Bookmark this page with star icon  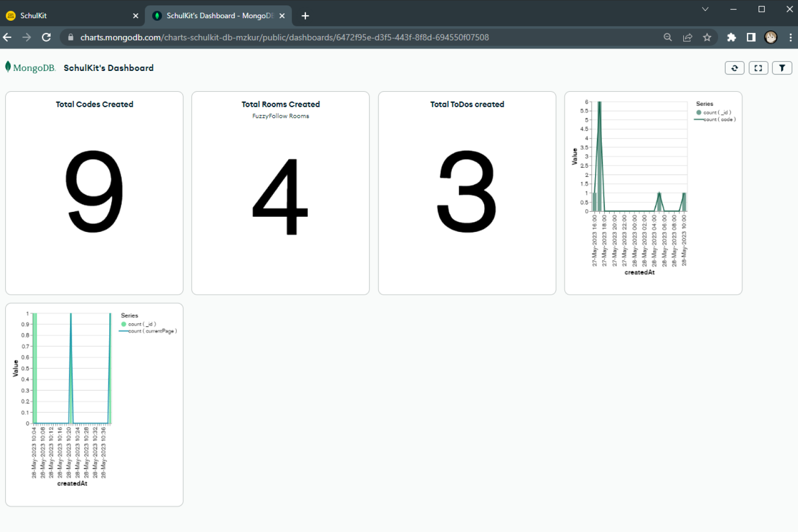[707, 37]
